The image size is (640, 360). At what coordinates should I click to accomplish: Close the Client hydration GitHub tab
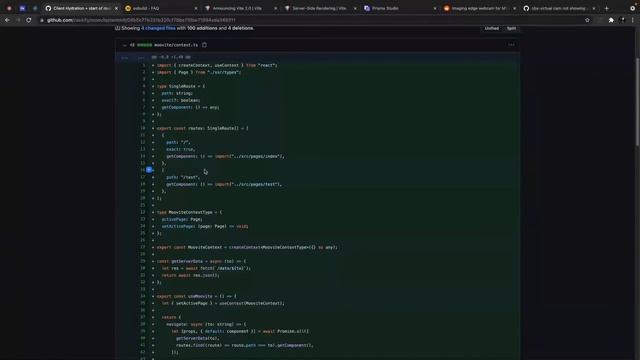(x=116, y=8)
